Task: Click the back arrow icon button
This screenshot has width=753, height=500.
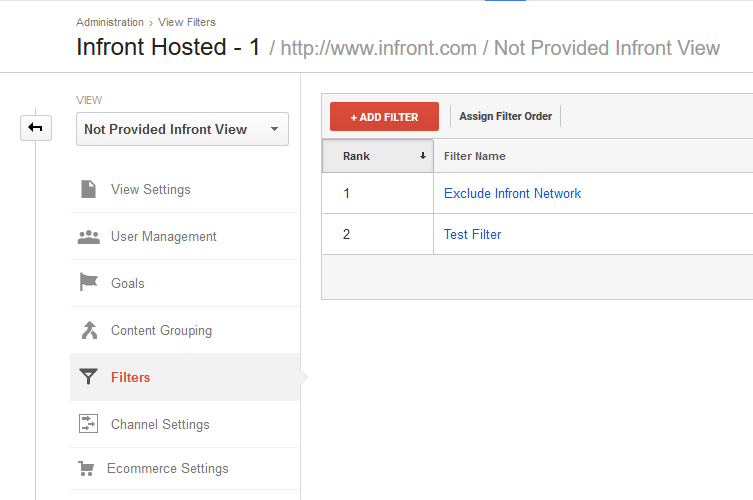Action: pyautogui.click(x=36, y=128)
